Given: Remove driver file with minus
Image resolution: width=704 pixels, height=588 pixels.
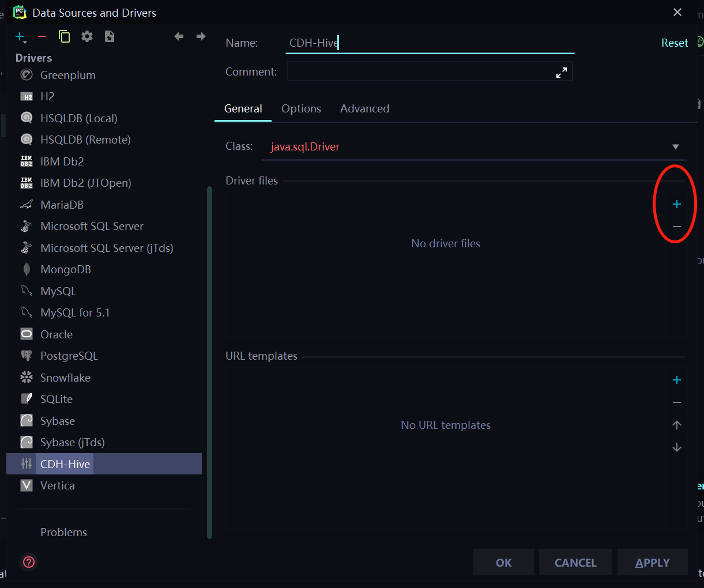Looking at the screenshot, I should [x=677, y=227].
